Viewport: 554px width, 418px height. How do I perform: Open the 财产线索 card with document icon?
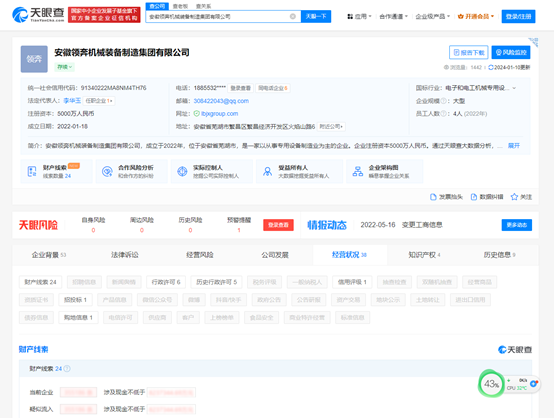(x=56, y=171)
